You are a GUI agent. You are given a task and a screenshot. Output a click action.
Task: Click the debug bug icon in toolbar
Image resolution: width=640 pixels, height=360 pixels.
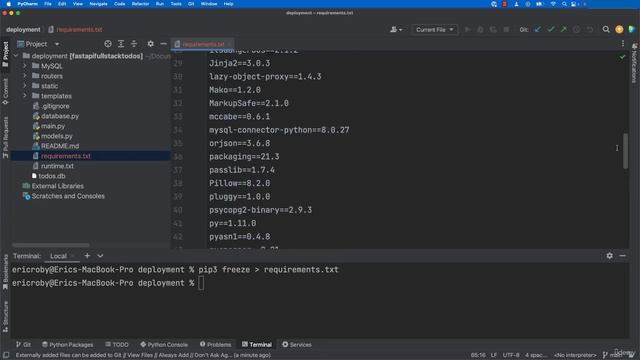(480, 29)
